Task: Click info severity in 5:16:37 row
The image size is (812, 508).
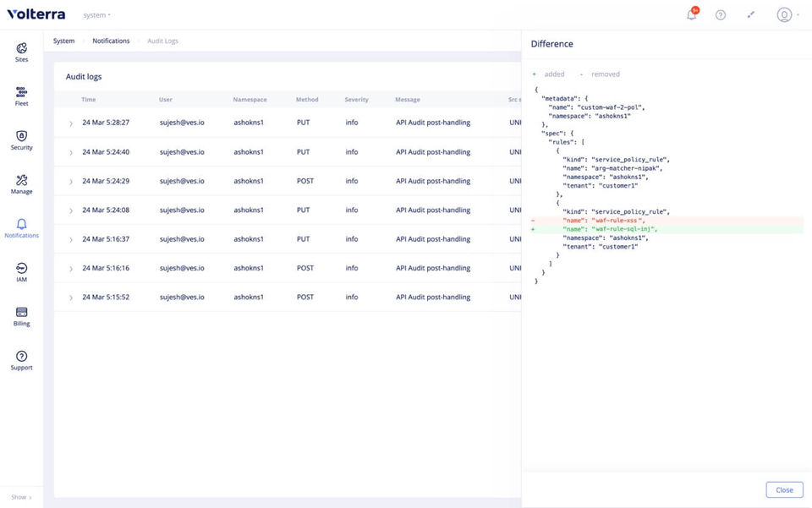Action: coord(352,239)
